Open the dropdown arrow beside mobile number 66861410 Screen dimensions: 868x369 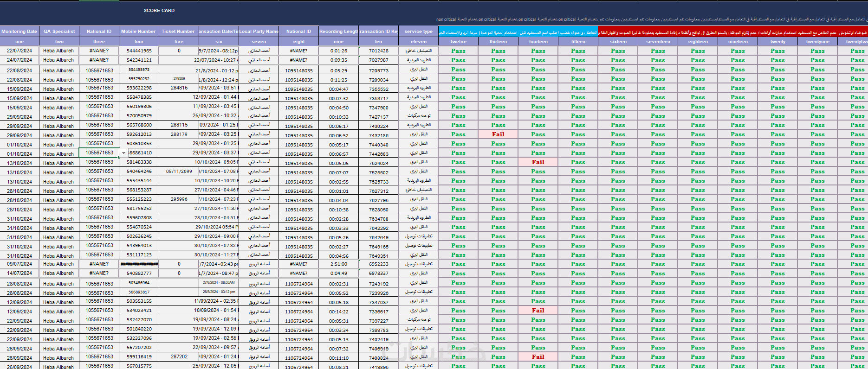click(x=123, y=153)
